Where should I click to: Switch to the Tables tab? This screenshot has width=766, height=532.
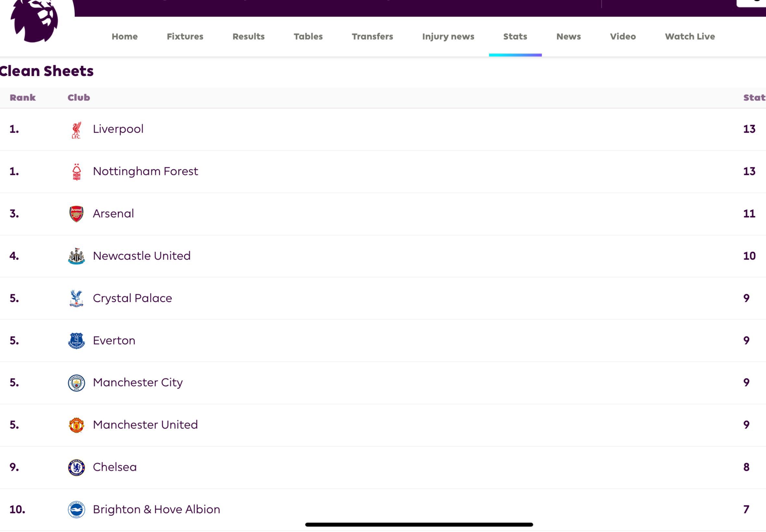tap(308, 36)
